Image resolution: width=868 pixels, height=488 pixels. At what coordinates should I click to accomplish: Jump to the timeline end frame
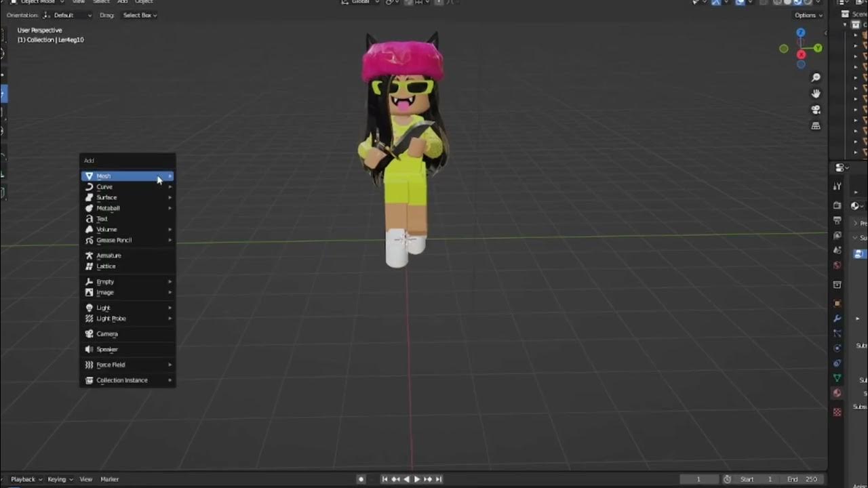[x=439, y=479]
